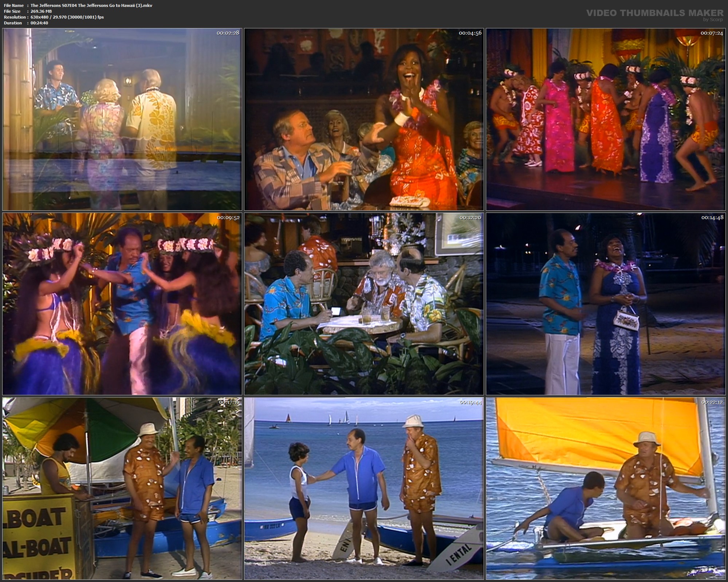The height and width of the screenshot is (582, 728).
Task: Click the File Name label in header
Action: click(13, 5)
